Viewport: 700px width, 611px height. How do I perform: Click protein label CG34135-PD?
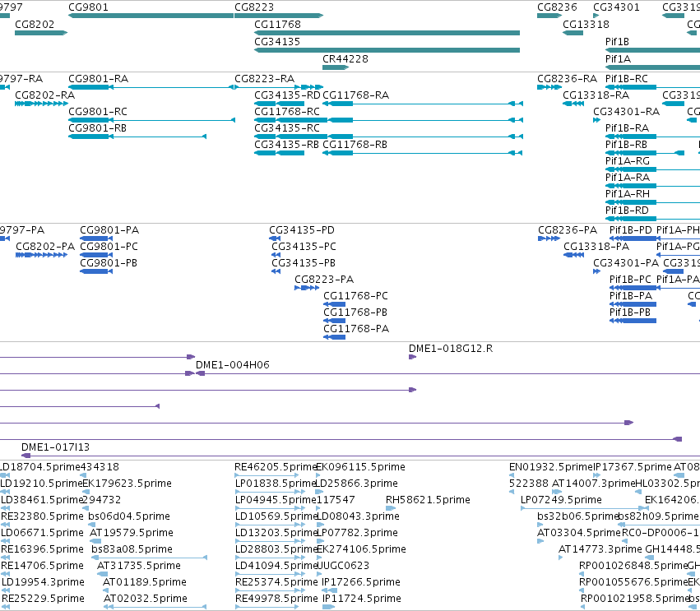tap(302, 231)
